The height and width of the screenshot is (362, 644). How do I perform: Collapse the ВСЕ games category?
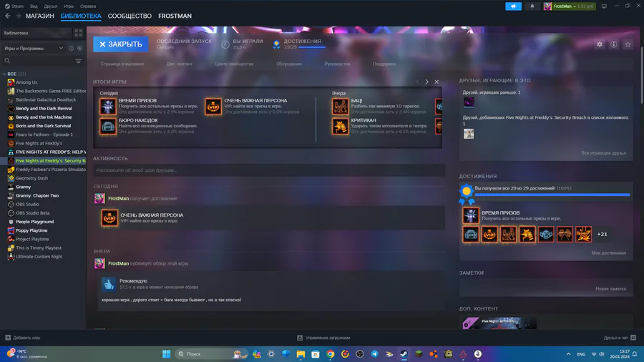[x=4, y=74]
